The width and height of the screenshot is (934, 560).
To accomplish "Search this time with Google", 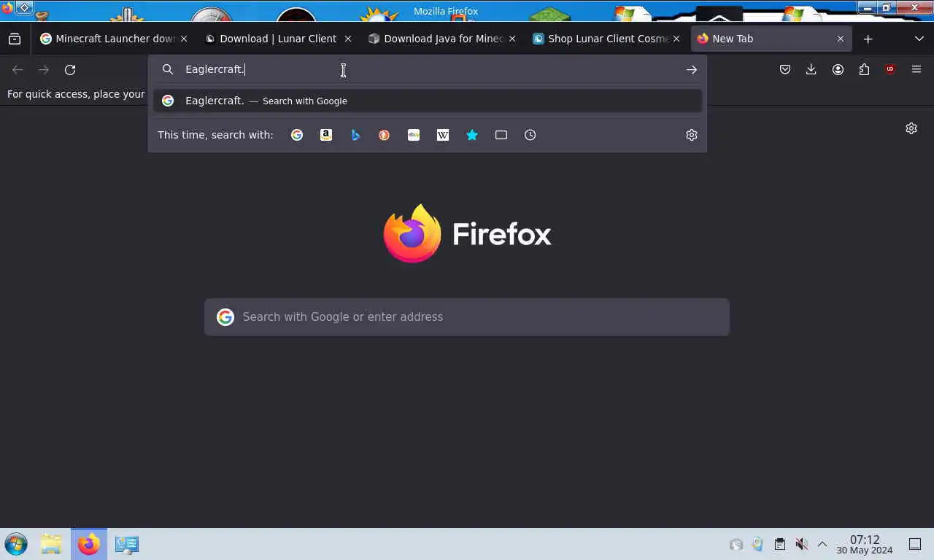I will tap(297, 135).
